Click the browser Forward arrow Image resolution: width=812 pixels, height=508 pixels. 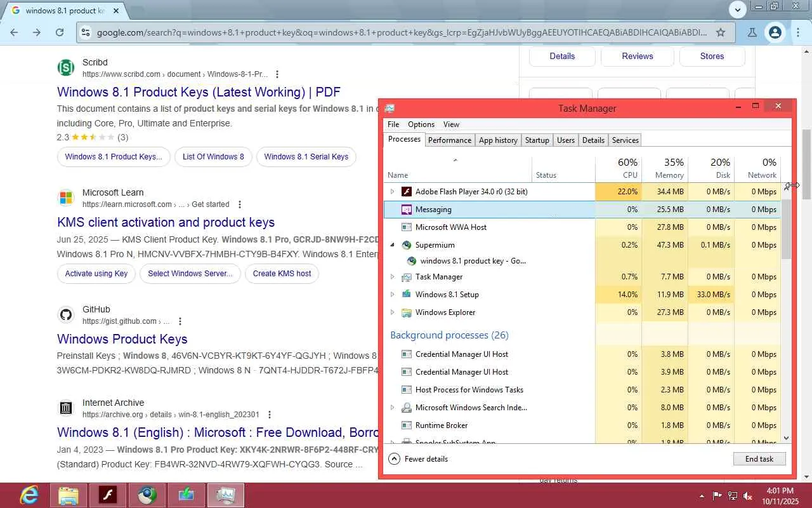(x=37, y=32)
